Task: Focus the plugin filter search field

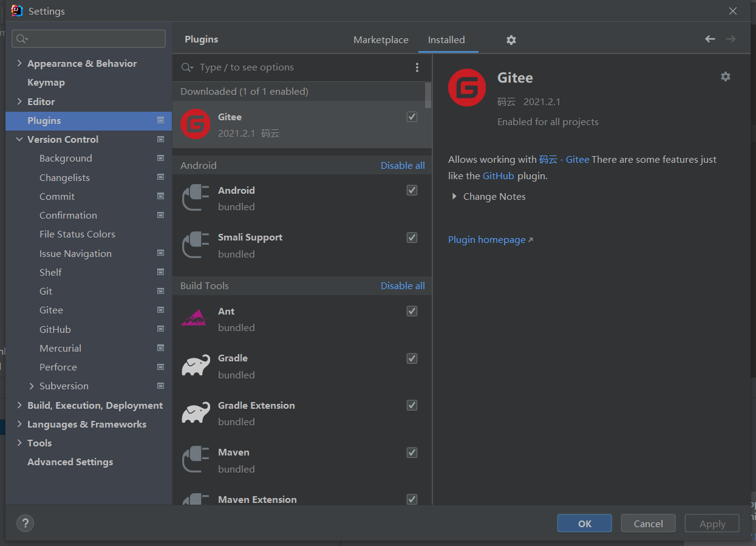Action: (302, 67)
